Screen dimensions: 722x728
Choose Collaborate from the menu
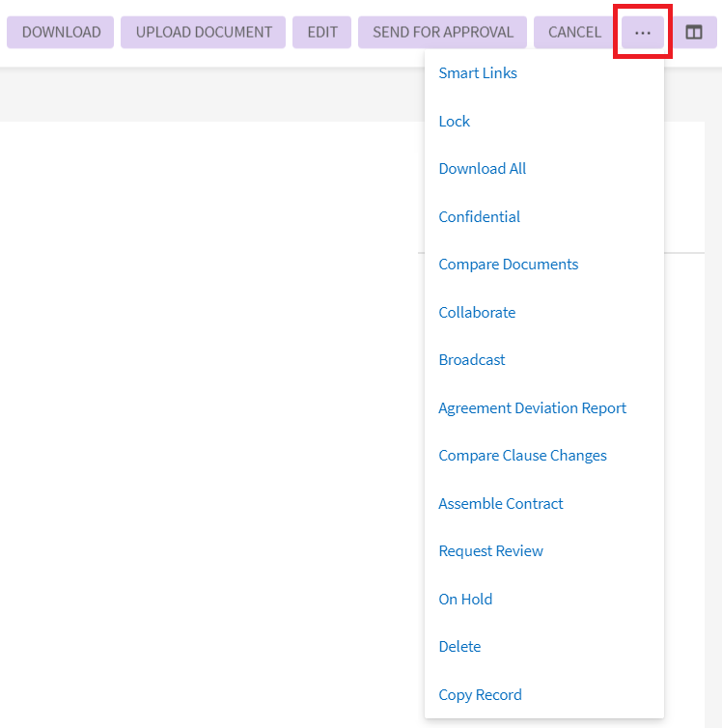coord(477,313)
